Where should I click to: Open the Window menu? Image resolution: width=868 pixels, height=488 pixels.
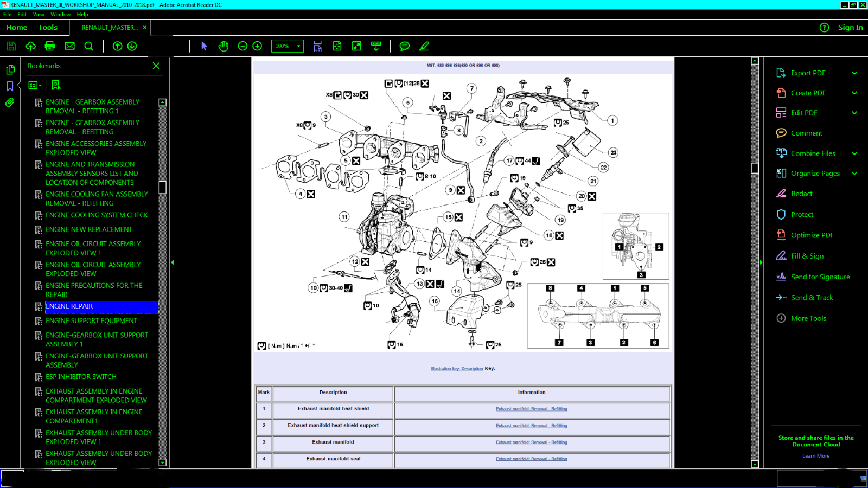pos(60,15)
